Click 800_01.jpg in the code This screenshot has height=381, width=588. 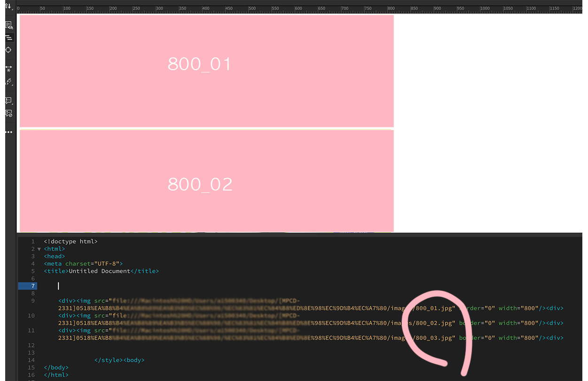point(434,309)
